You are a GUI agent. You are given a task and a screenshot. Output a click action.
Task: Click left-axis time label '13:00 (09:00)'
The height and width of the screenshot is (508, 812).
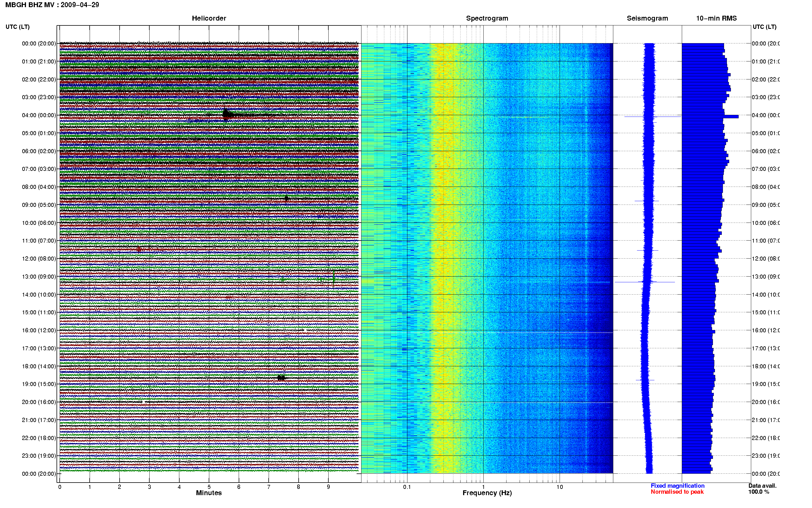[39, 277]
